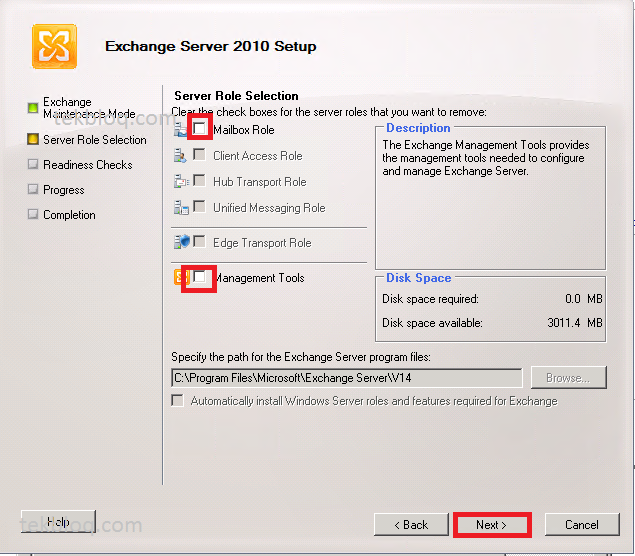The height and width of the screenshot is (556, 635).
Task: Click the Exchange Server orange logo icon
Action: coord(54,46)
